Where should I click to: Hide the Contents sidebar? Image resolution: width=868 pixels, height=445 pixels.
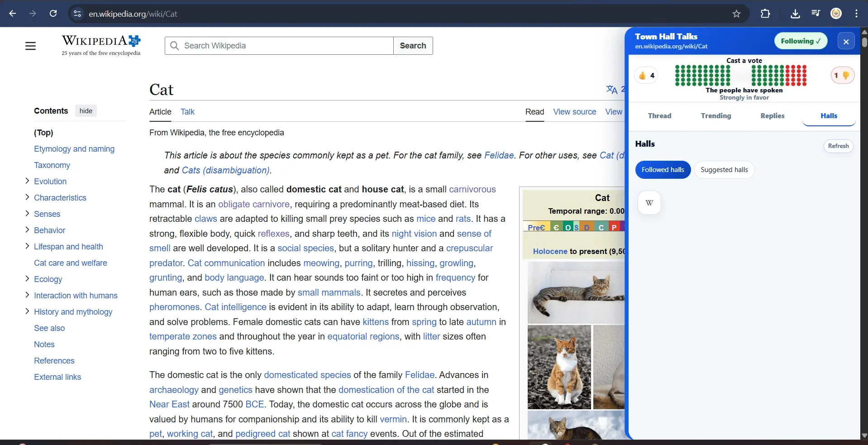tap(86, 111)
